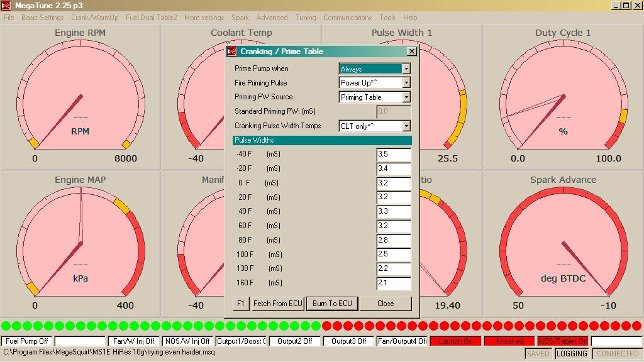Viewport: 644px width, 362px height.
Task: Edit the 40 F pulse width field
Action: coord(394,211)
